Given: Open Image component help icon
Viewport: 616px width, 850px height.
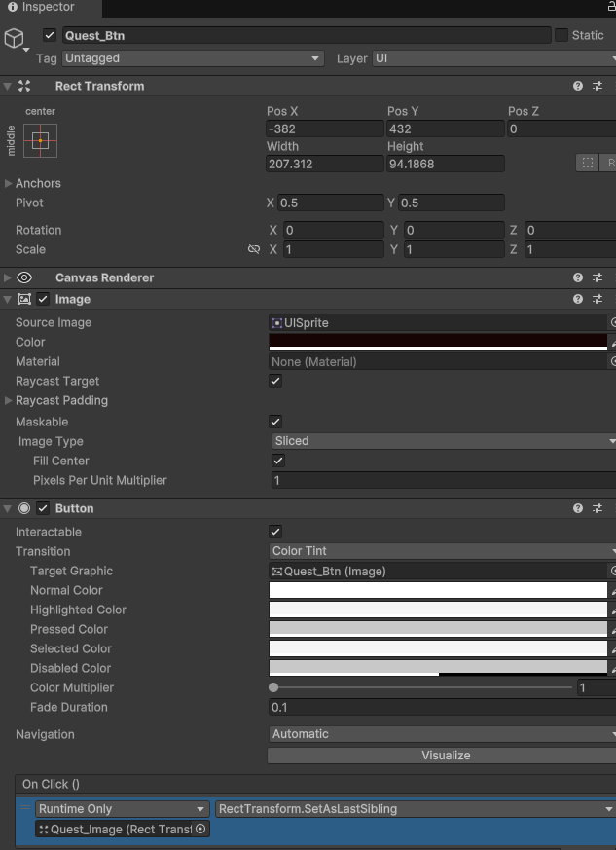Looking at the screenshot, I should click(578, 299).
